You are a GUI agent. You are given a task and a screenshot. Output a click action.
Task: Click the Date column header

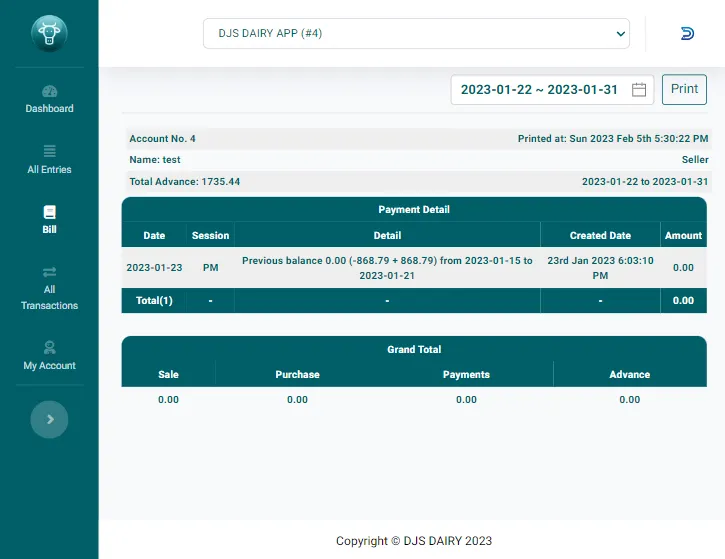(x=154, y=235)
